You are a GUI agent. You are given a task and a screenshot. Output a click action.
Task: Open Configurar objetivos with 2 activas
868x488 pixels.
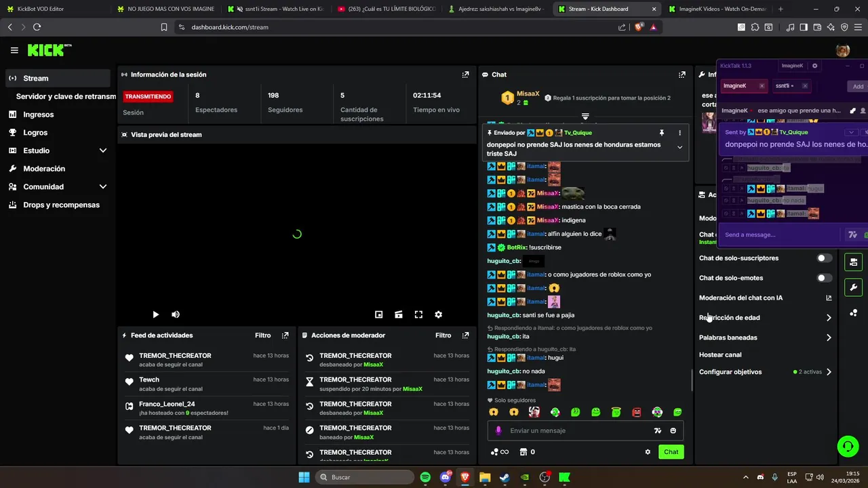click(765, 372)
